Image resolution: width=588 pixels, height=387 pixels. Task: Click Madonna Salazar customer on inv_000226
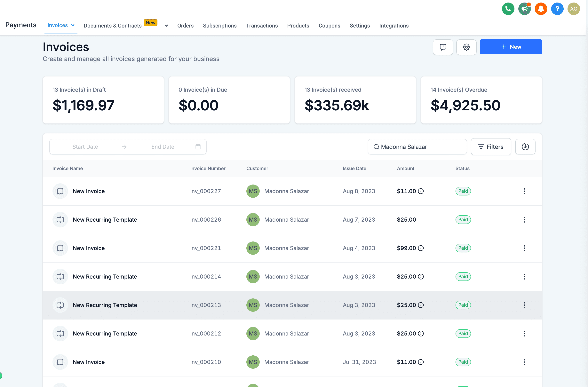(x=287, y=220)
